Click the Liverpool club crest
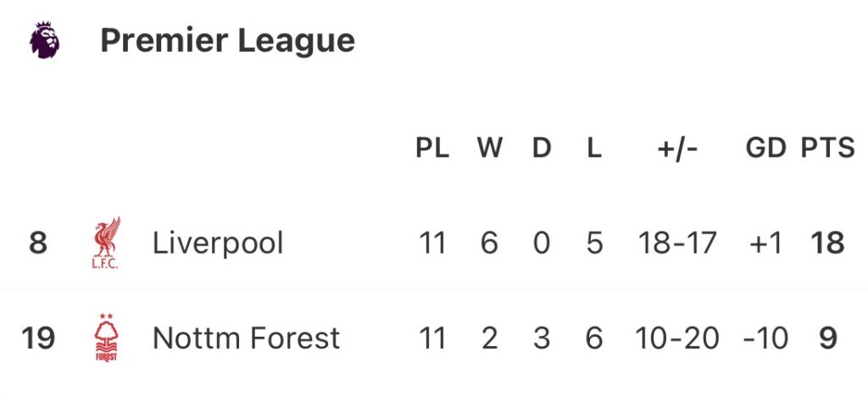The height and width of the screenshot is (397, 868). pyautogui.click(x=107, y=243)
